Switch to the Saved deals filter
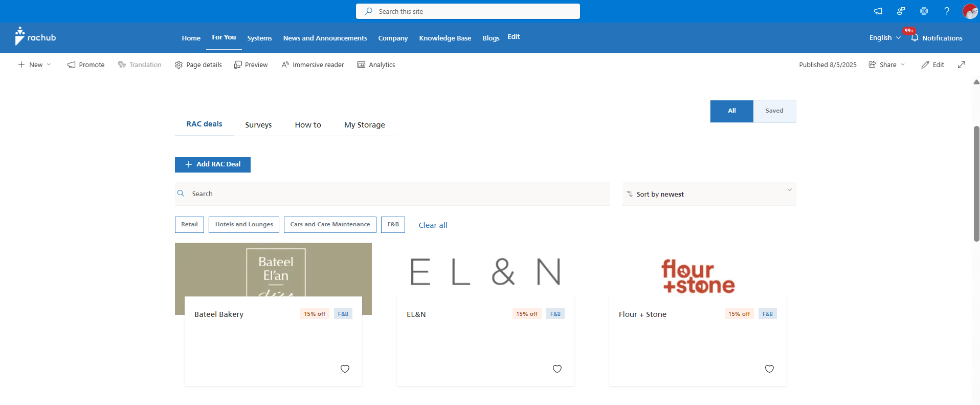 [774, 111]
